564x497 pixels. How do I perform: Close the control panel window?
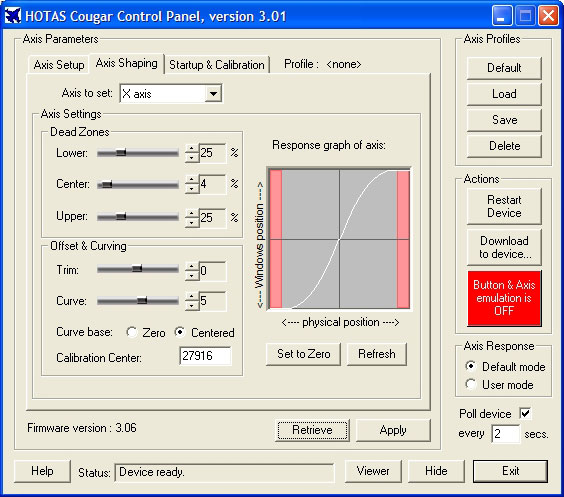coord(548,16)
